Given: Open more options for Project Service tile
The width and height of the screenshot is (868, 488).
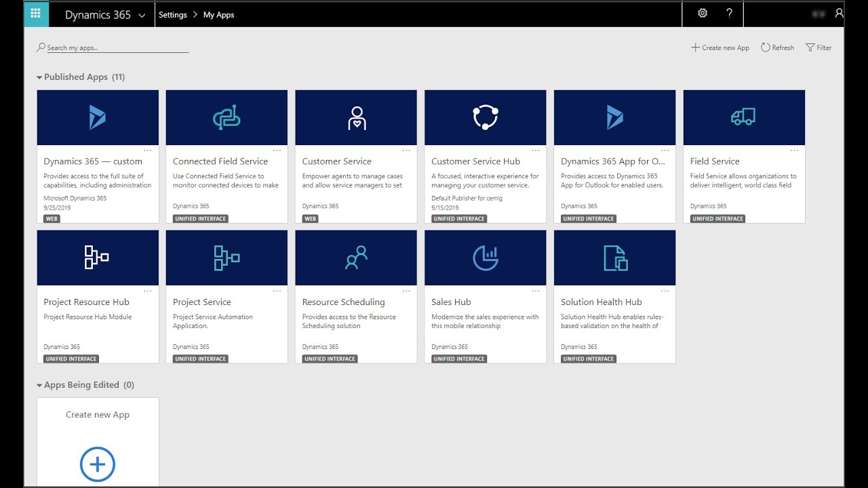Looking at the screenshot, I should (x=277, y=291).
